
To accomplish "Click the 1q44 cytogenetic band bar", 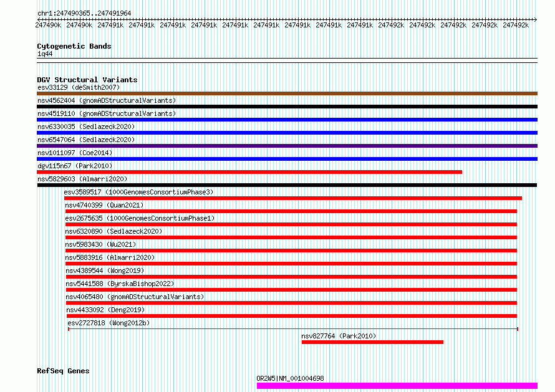I will tap(287, 60).
